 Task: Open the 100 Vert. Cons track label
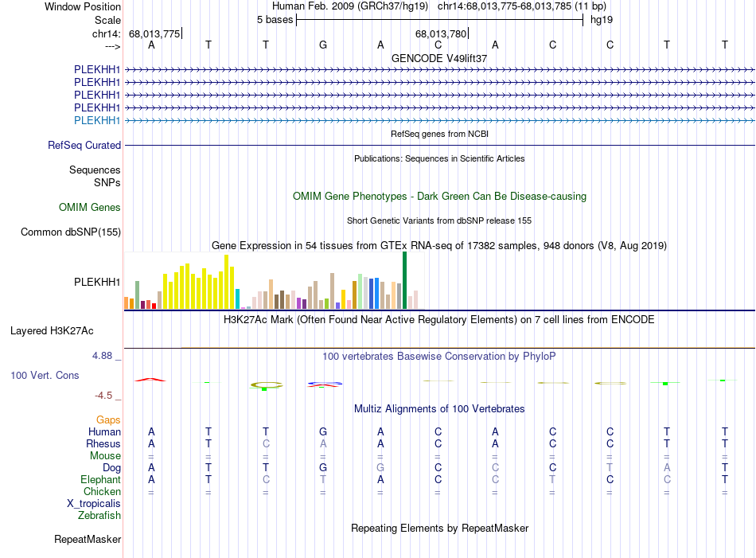[45, 375]
